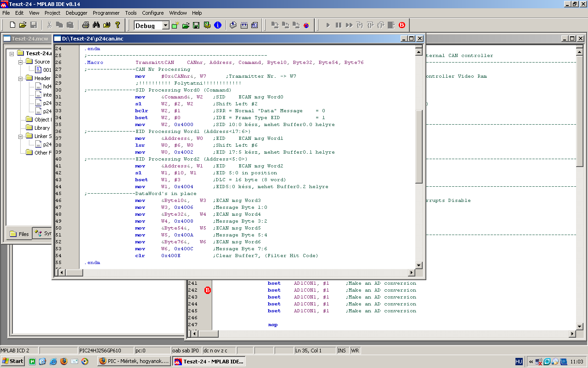Open the Debugger menu
This screenshot has height=368, width=588.
click(x=76, y=13)
